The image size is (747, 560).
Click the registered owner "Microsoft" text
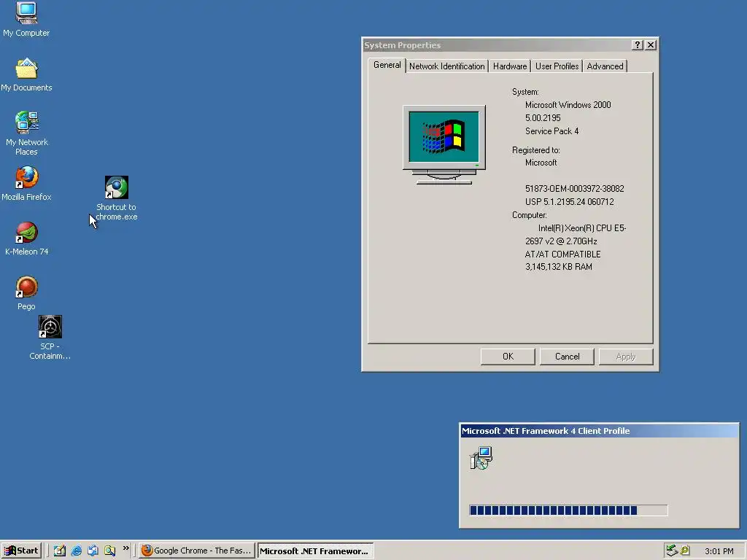tap(541, 163)
